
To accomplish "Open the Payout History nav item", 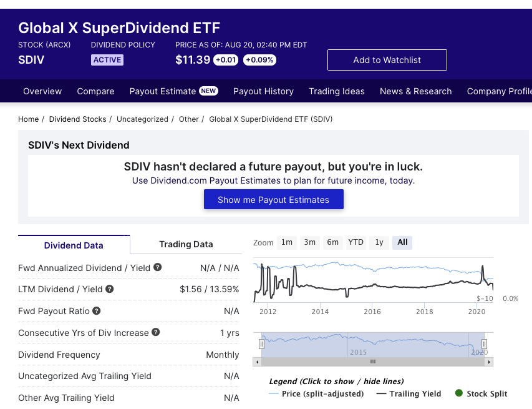I will 263,91.
